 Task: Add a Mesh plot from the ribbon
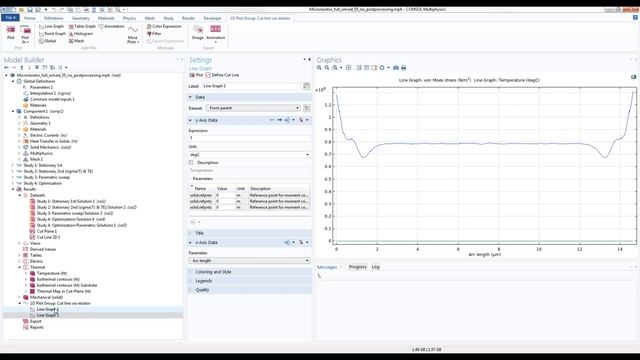pos(76,41)
